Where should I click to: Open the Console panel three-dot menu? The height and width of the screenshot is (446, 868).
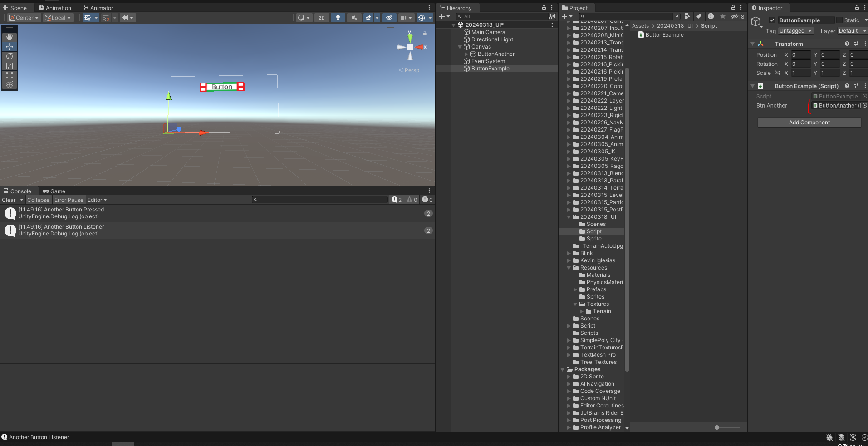pyautogui.click(x=429, y=191)
